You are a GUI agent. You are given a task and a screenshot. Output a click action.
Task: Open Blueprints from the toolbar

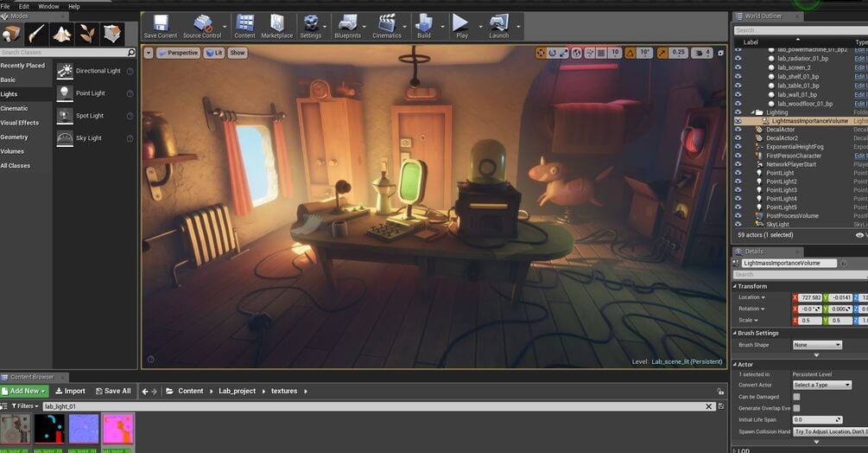[348, 27]
